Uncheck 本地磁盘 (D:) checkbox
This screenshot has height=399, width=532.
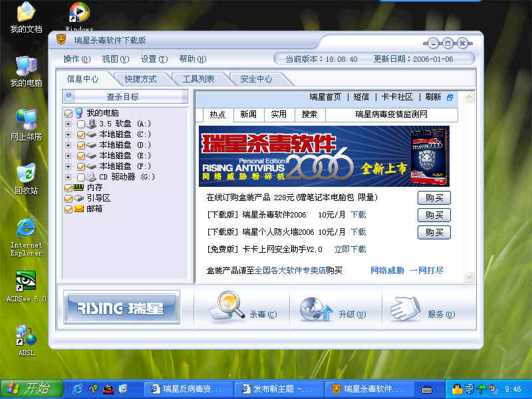pyautogui.click(x=80, y=145)
